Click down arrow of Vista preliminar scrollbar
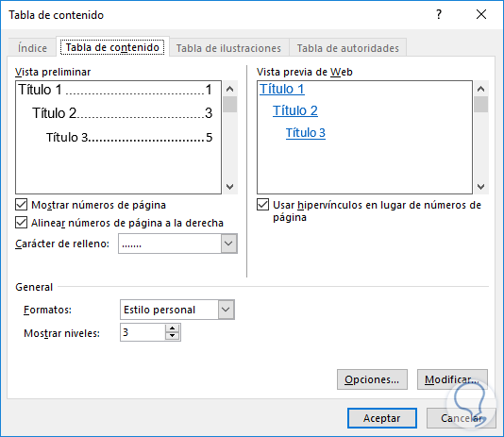Viewport: 504px width, 437px height. point(230,186)
